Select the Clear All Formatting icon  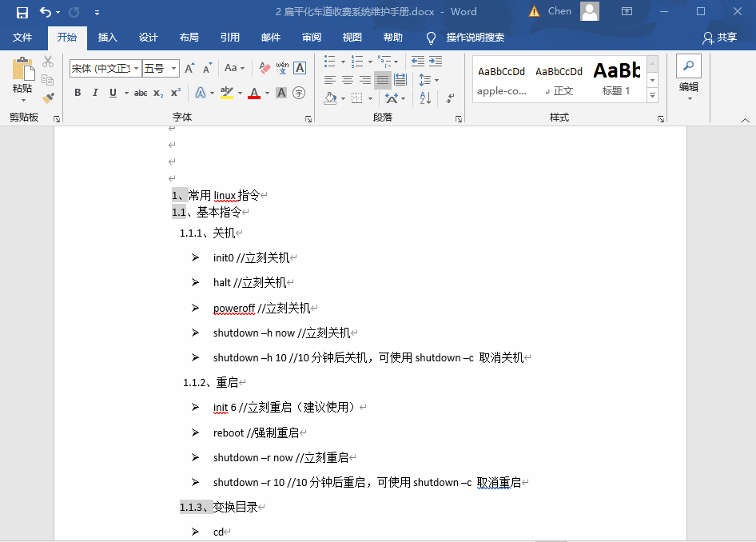coord(265,67)
